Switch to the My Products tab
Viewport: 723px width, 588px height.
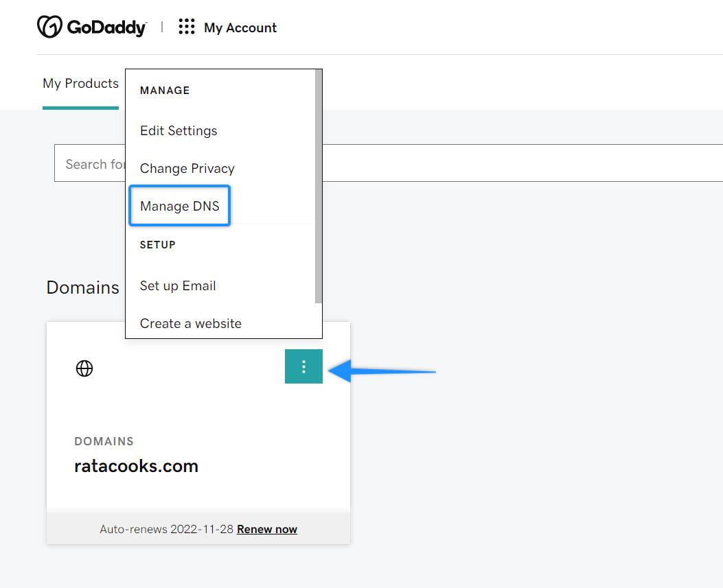pos(80,83)
